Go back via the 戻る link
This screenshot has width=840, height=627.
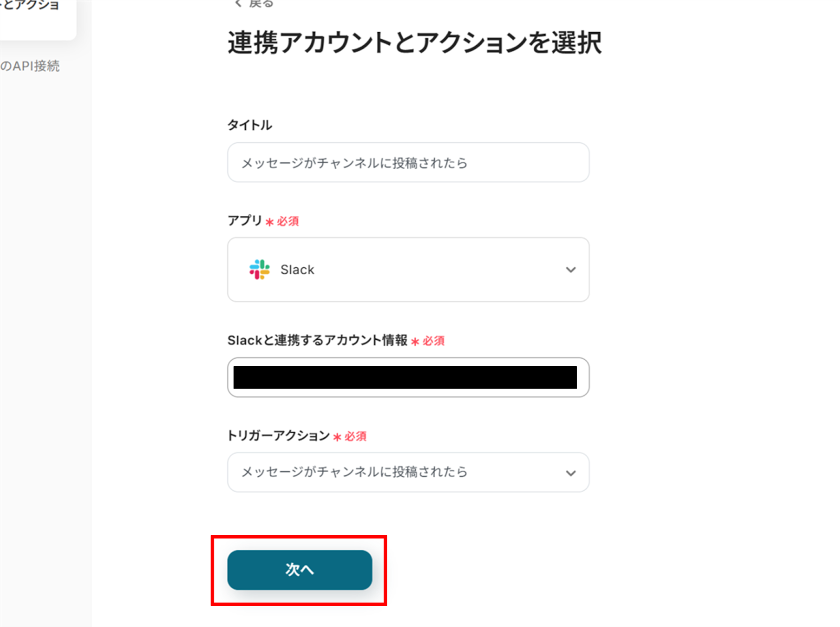coord(261,4)
